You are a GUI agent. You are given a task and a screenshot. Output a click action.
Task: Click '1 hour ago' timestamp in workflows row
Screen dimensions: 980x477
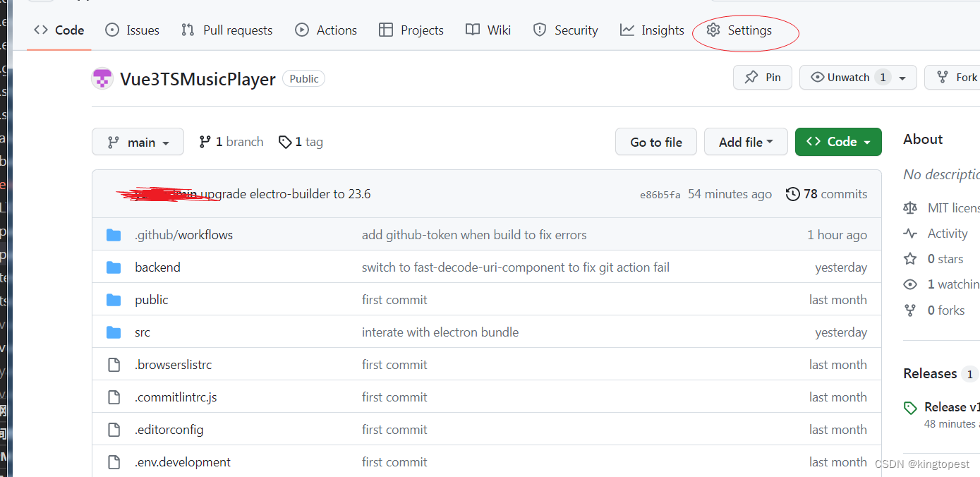point(837,235)
